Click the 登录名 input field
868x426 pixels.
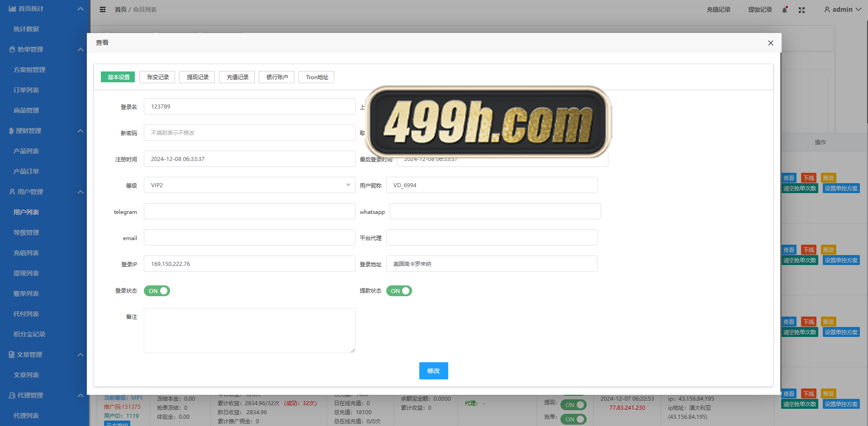(x=250, y=106)
